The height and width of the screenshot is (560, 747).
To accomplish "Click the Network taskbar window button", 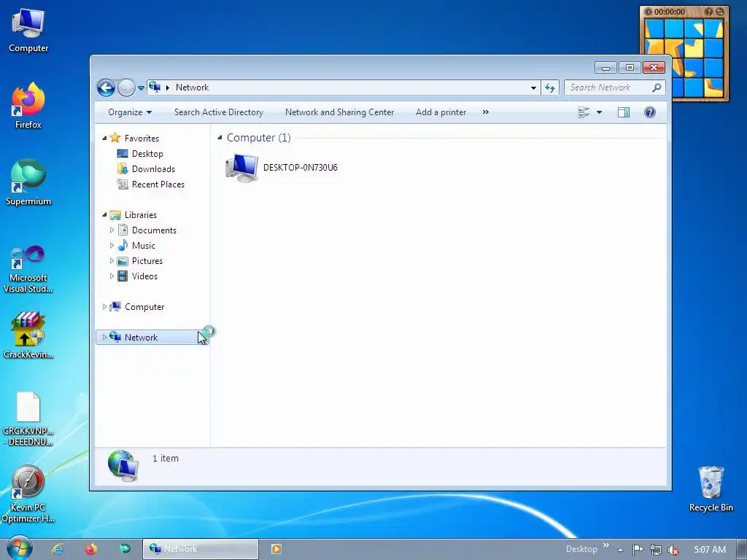I will (201, 549).
